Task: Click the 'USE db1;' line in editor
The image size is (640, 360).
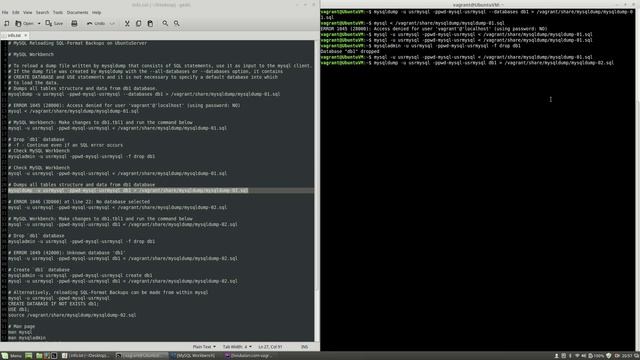Action: click(x=19, y=310)
